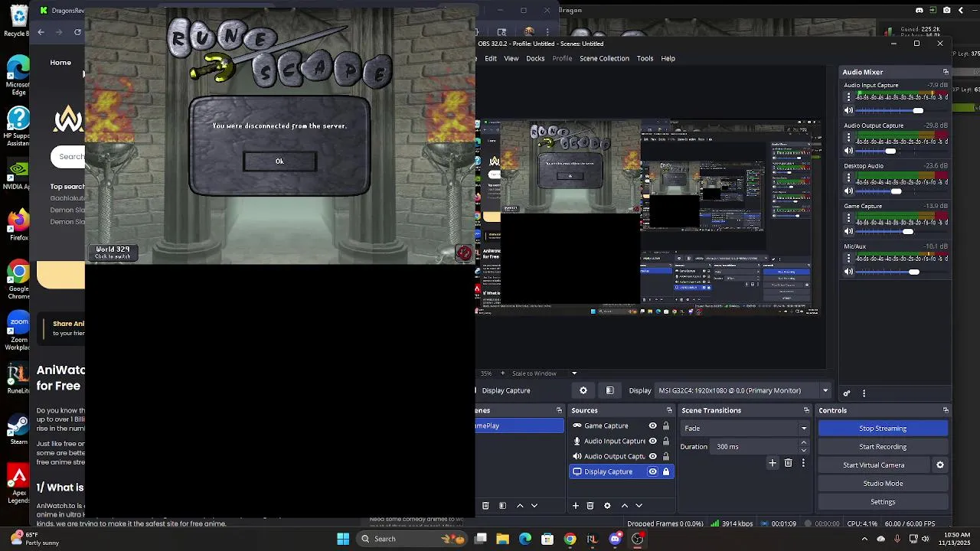Select the Game Capture source row
Screen dimensions: 980x551
622,425
